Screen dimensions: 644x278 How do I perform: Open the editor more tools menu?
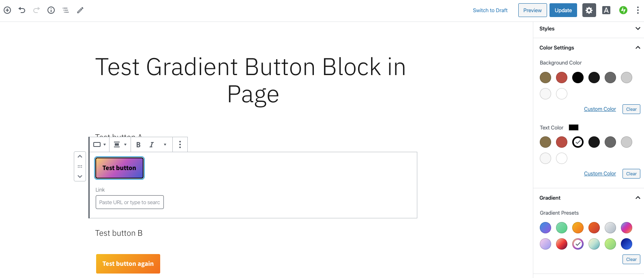pos(638,10)
